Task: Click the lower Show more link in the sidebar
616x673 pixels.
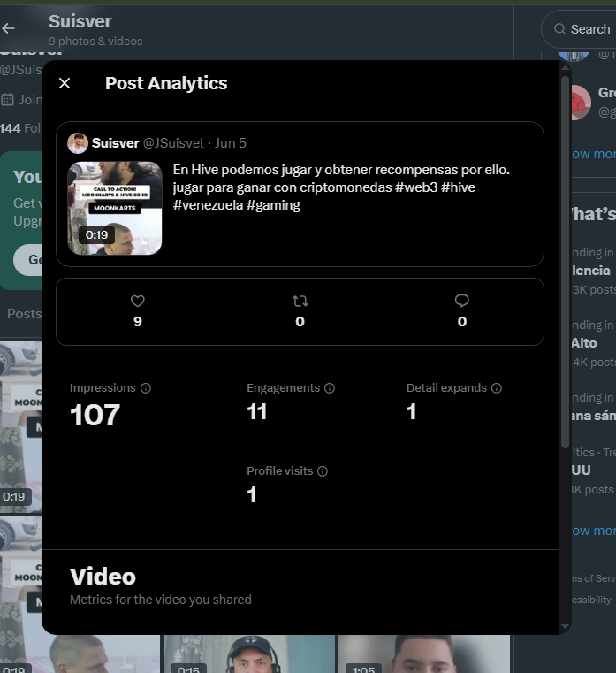Action: point(594,531)
